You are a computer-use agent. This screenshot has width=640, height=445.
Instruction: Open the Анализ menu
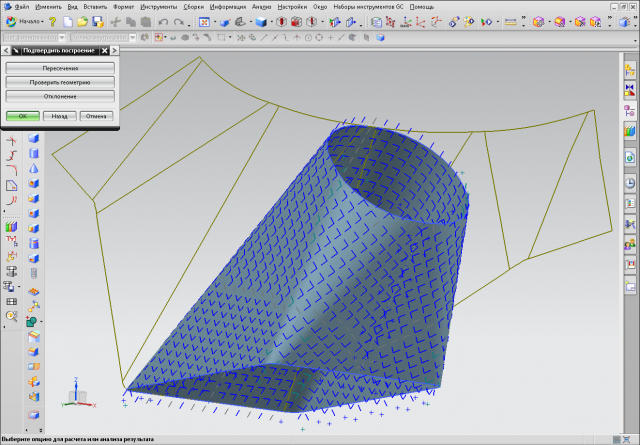pyautogui.click(x=261, y=6)
